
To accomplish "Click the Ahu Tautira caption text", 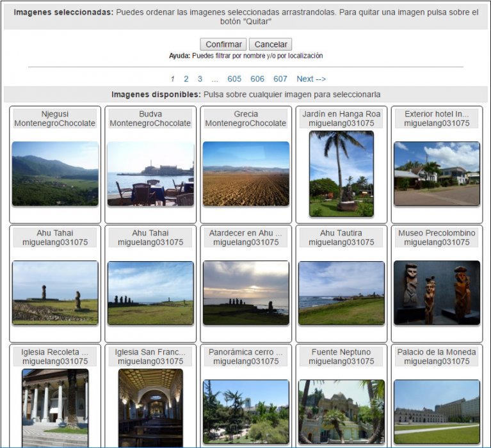I will 341,237.
